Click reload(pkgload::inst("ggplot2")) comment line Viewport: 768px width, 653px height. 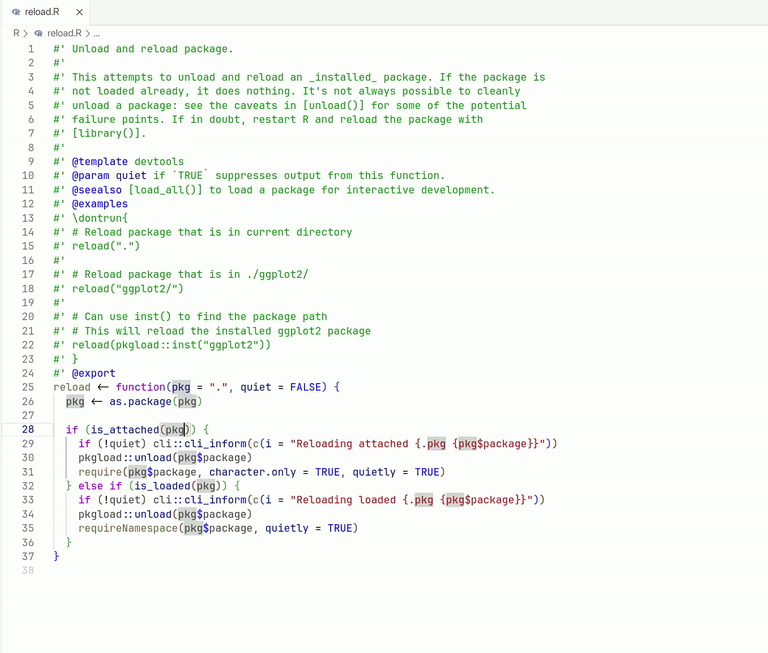click(171, 345)
